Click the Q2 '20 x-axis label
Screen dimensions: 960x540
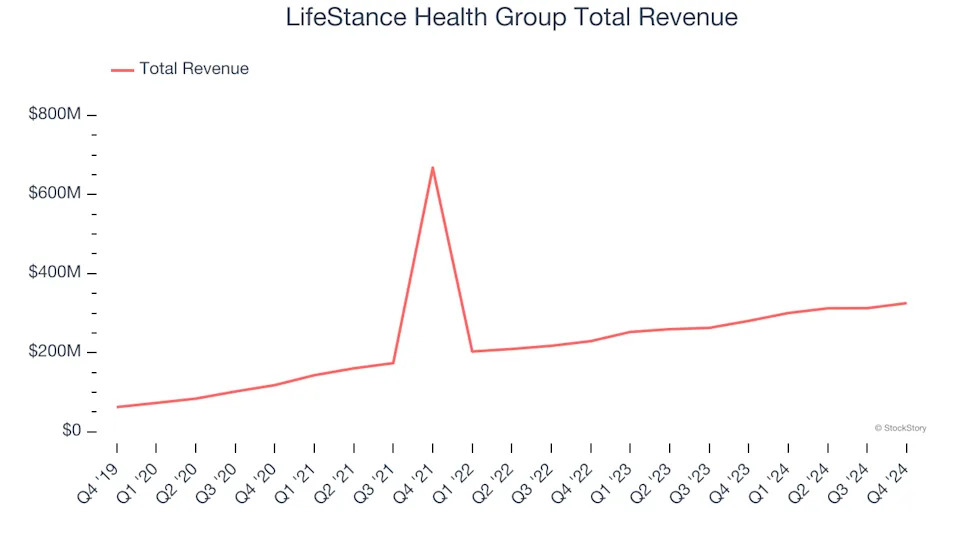pos(176,483)
